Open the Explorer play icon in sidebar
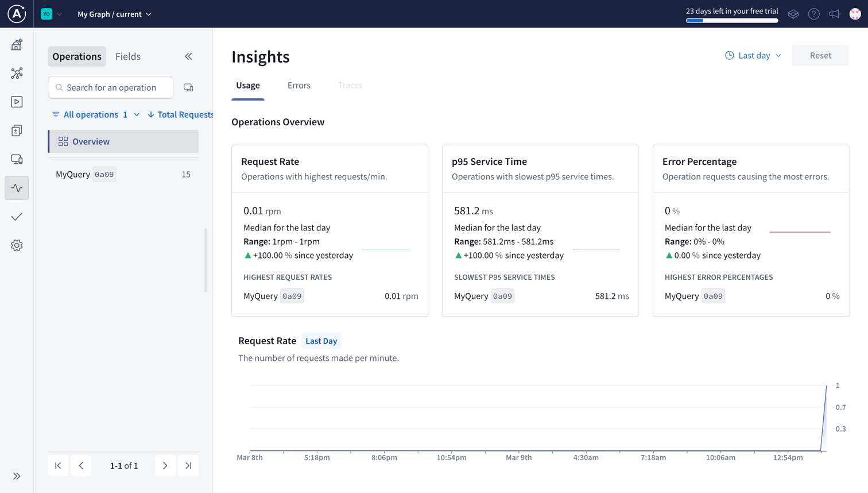Image resolution: width=868 pixels, height=493 pixels. pyautogui.click(x=17, y=102)
